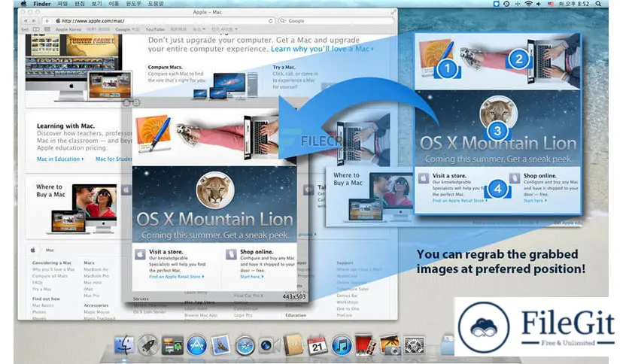629x364 pixels.
Task: Open the App Store Dock icon
Action: (x=196, y=345)
